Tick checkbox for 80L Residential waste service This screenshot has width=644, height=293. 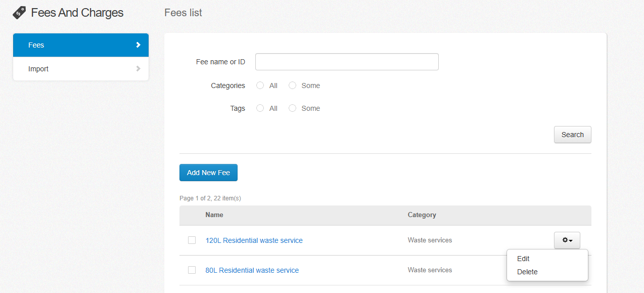click(x=192, y=270)
